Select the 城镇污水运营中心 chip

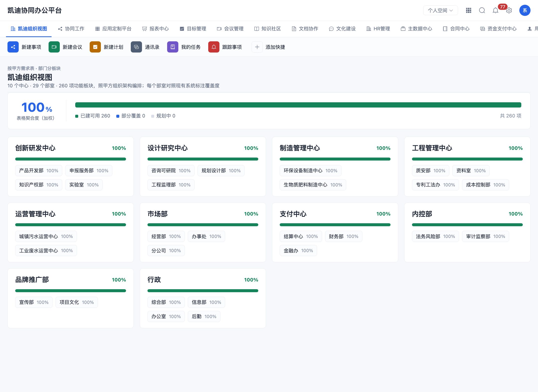(46, 236)
